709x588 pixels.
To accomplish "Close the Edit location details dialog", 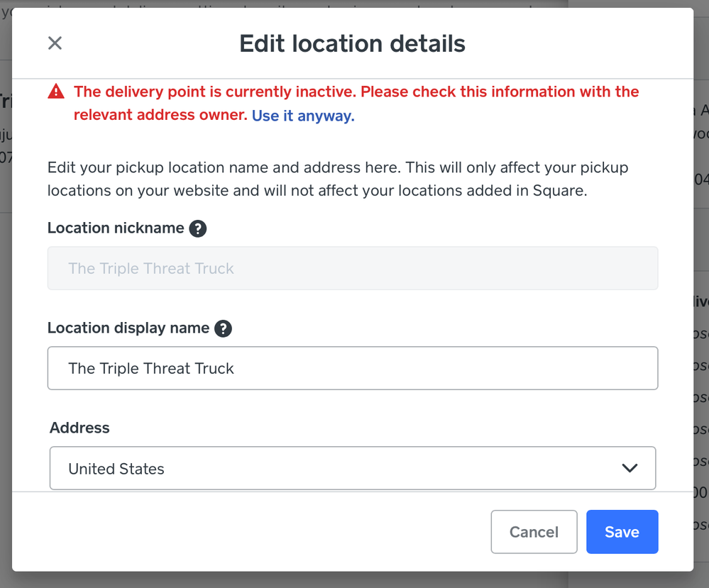I will 55,43.
